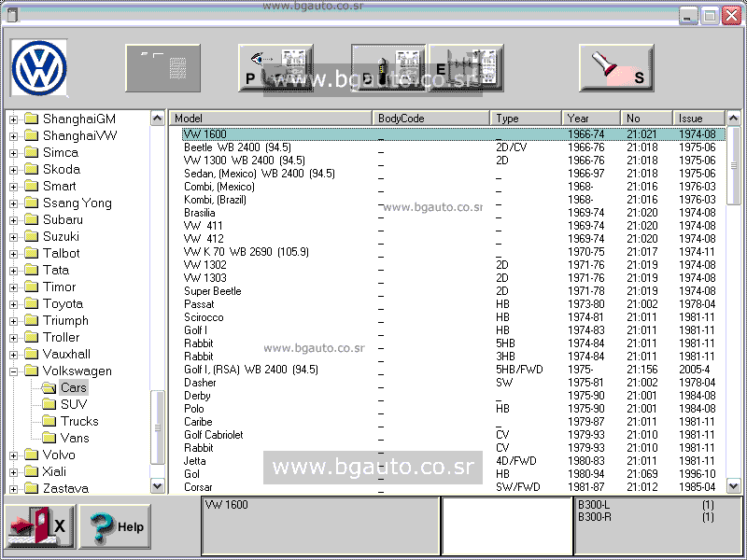Select the 'Brasilia' model row
Image resolution: width=747 pixels, height=560 pixels.
454,213
